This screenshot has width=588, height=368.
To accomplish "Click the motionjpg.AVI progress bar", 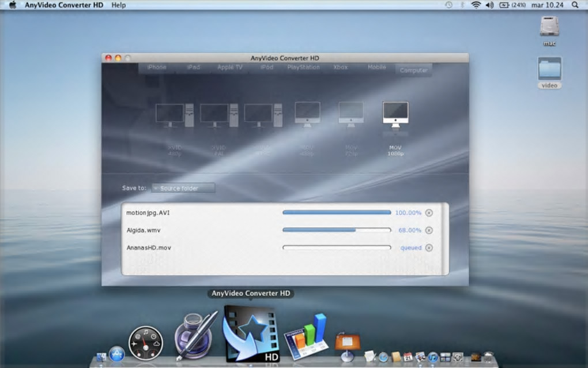I will point(337,212).
